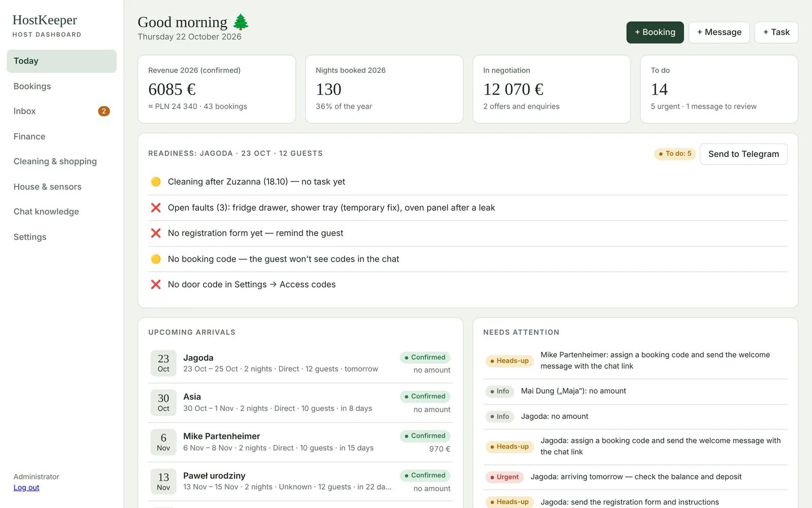
Task: Click the No registration form yet item text
Action: point(255,233)
